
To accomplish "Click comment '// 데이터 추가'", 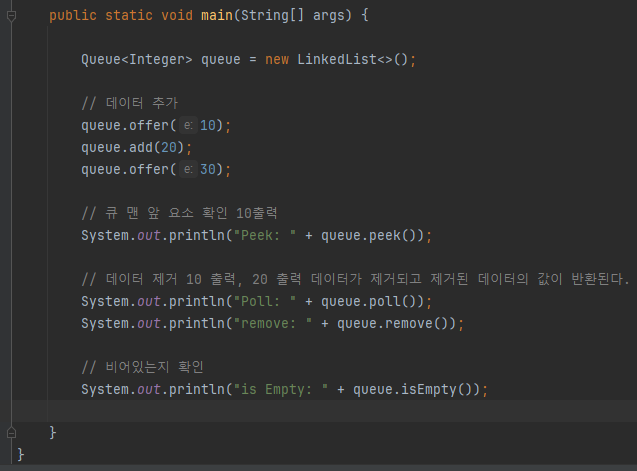I will pyautogui.click(x=130, y=103).
